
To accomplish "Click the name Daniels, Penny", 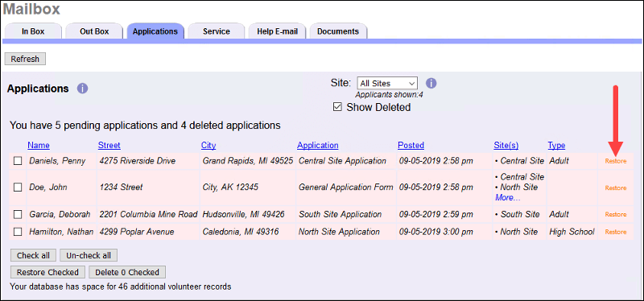I will (x=57, y=161).
